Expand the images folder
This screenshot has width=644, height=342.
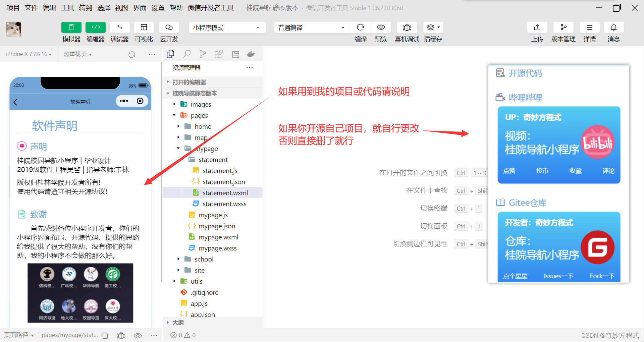click(213, 104)
